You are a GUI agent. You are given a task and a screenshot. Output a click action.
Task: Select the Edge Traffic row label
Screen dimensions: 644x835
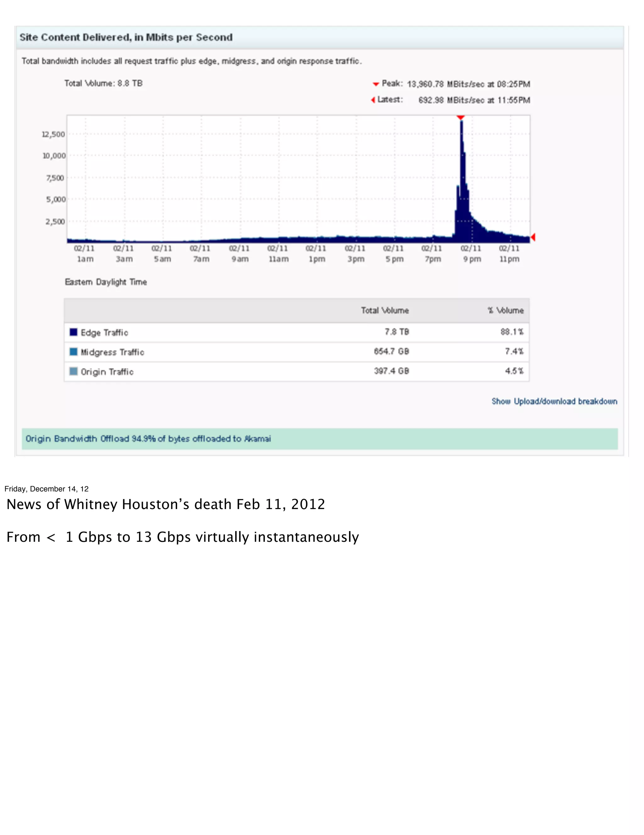[x=104, y=333]
